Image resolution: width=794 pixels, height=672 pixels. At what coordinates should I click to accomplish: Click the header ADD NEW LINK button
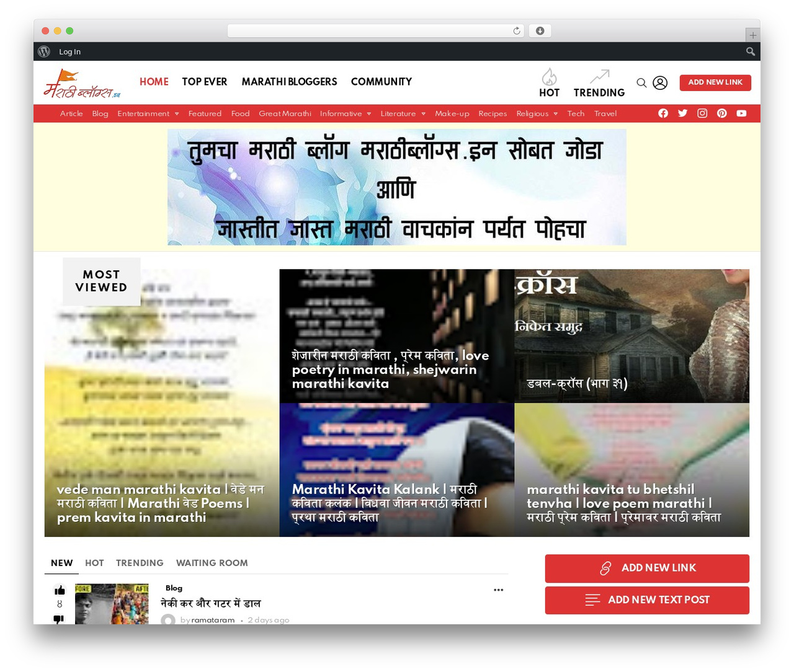click(715, 82)
